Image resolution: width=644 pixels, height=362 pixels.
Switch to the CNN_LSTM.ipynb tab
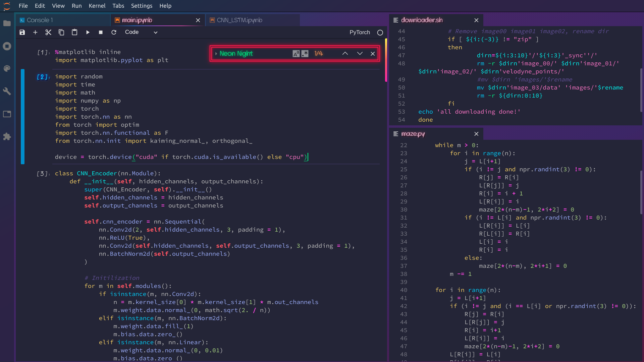pyautogui.click(x=239, y=20)
